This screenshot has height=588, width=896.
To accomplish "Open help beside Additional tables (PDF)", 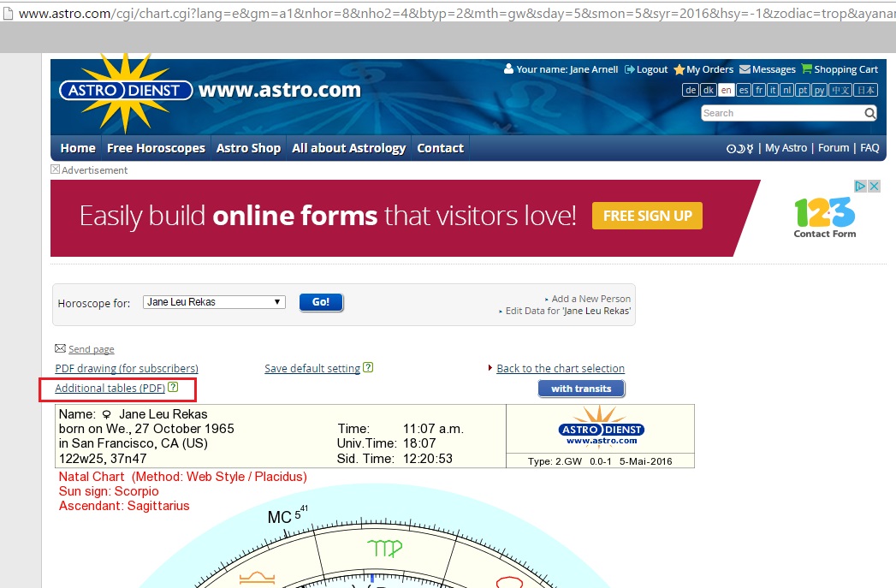I will pos(174,387).
